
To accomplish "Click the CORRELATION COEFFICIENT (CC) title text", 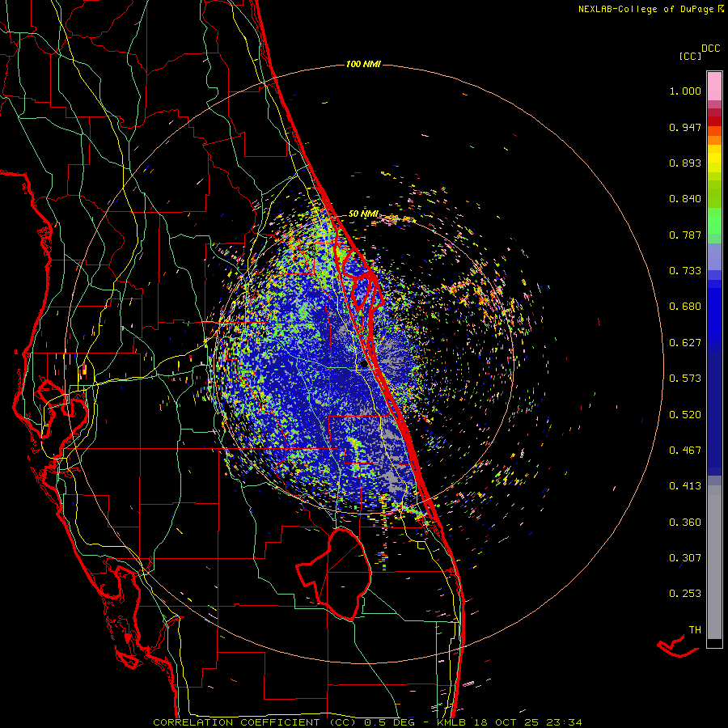I will click(255, 722).
